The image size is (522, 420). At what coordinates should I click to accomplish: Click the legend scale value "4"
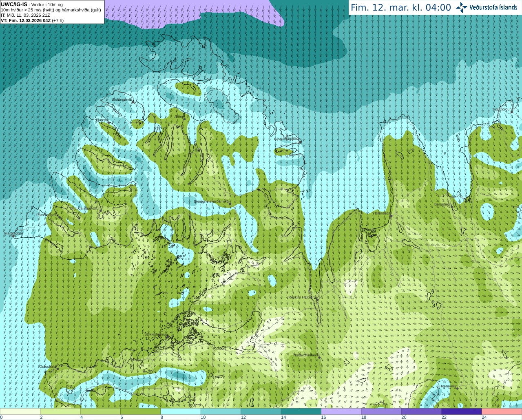click(82, 417)
